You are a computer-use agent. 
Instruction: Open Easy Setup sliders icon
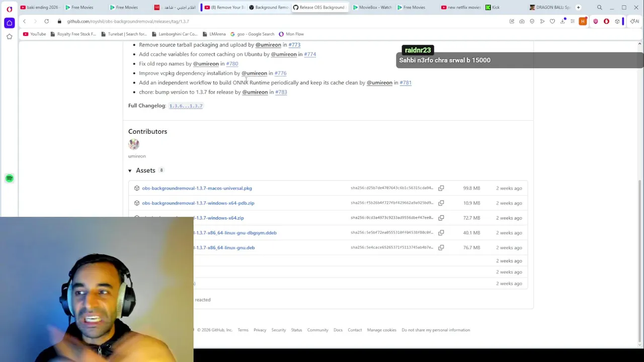click(x=573, y=21)
